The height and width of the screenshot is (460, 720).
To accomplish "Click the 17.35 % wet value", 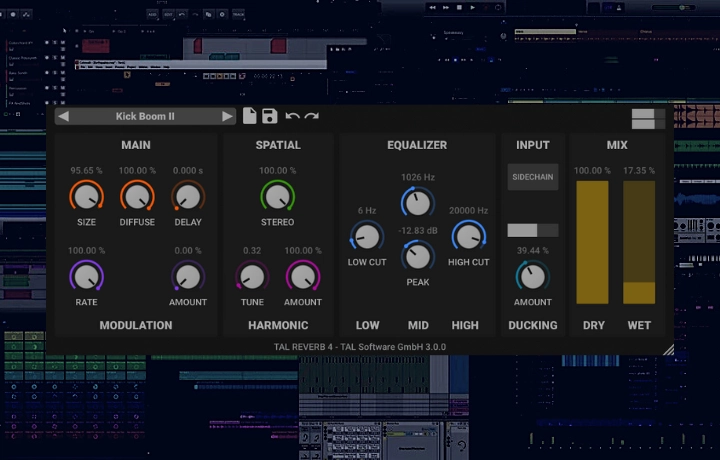I will pos(639,170).
